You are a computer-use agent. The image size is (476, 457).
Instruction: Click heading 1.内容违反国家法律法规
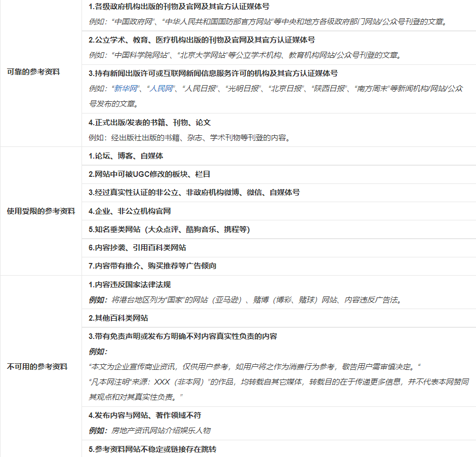click(130, 285)
